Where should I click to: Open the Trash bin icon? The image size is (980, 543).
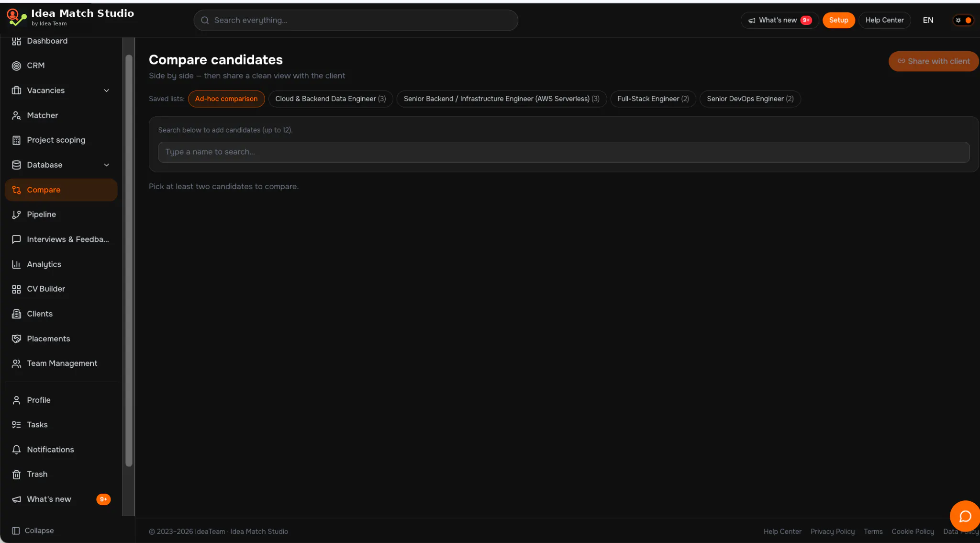tap(16, 475)
